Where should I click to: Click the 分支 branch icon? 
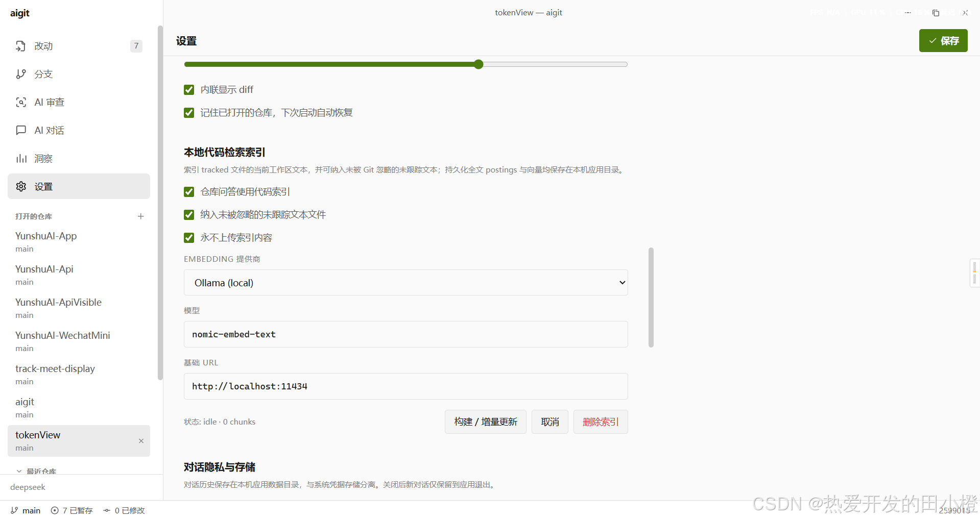click(21, 74)
